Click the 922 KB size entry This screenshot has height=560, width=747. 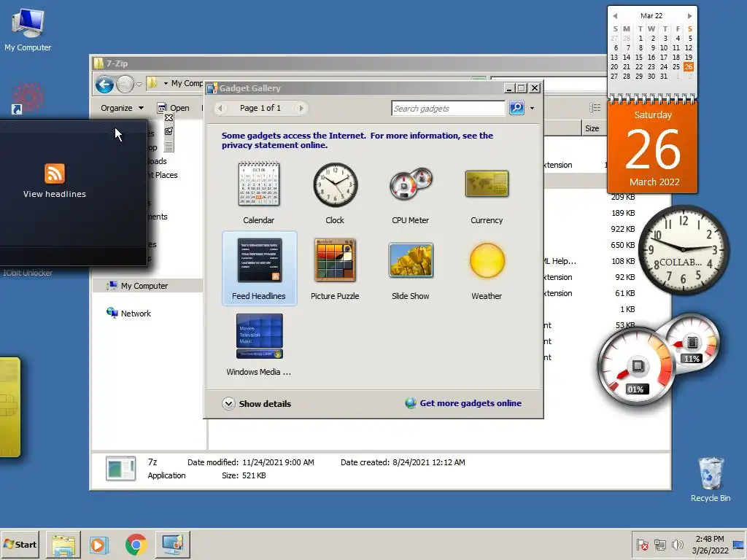pyautogui.click(x=623, y=229)
